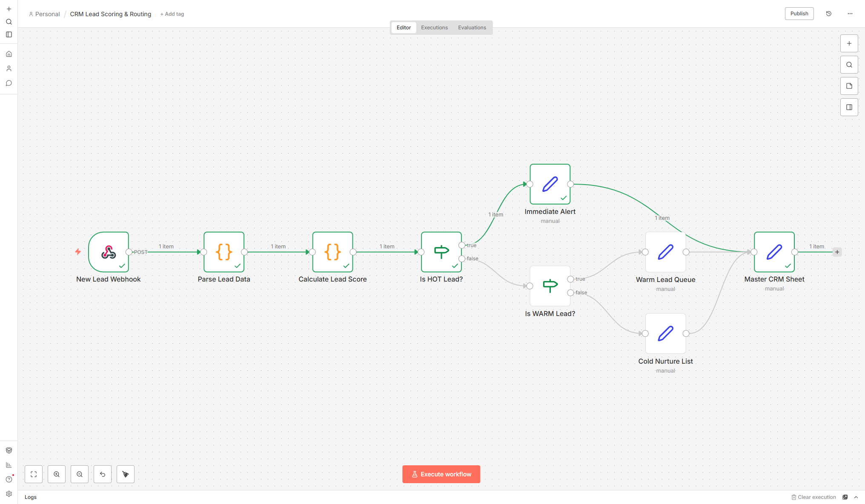
Task: Switch to the Executions tab
Action: pyautogui.click(x=434, y=27)
